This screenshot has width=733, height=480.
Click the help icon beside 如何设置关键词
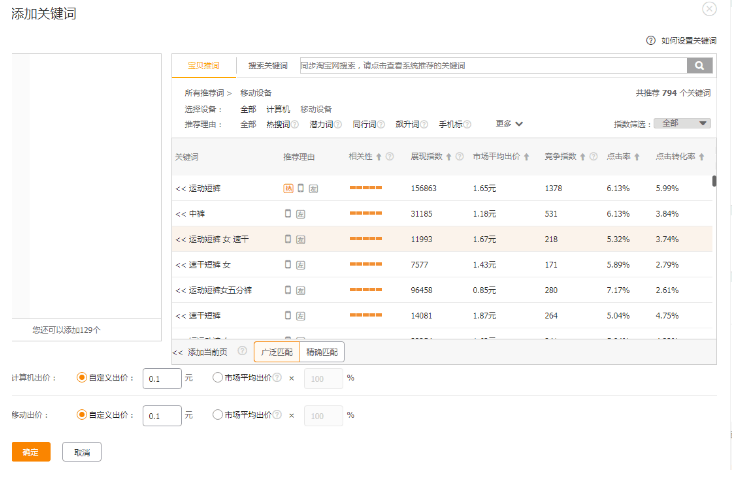(651, 41)
